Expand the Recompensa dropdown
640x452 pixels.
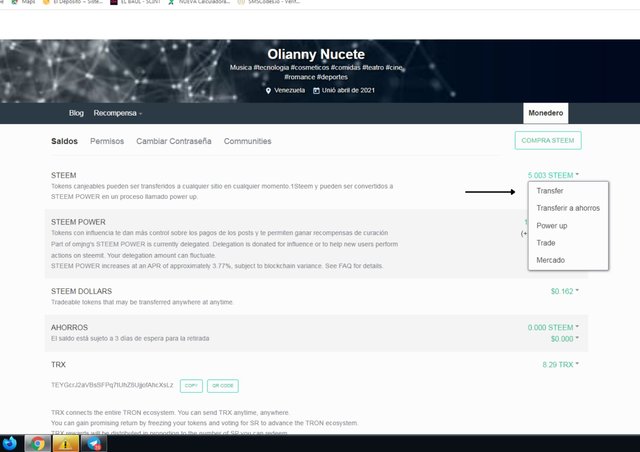coord(118,113)
